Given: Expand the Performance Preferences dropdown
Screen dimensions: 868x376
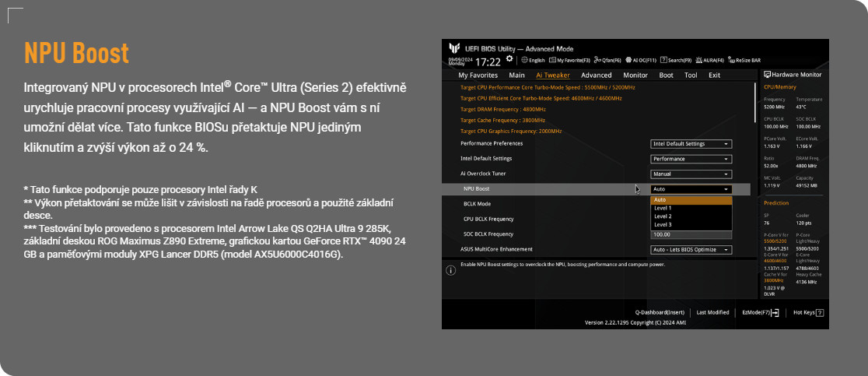Looking at the screenshot, I should pos(691,144).
